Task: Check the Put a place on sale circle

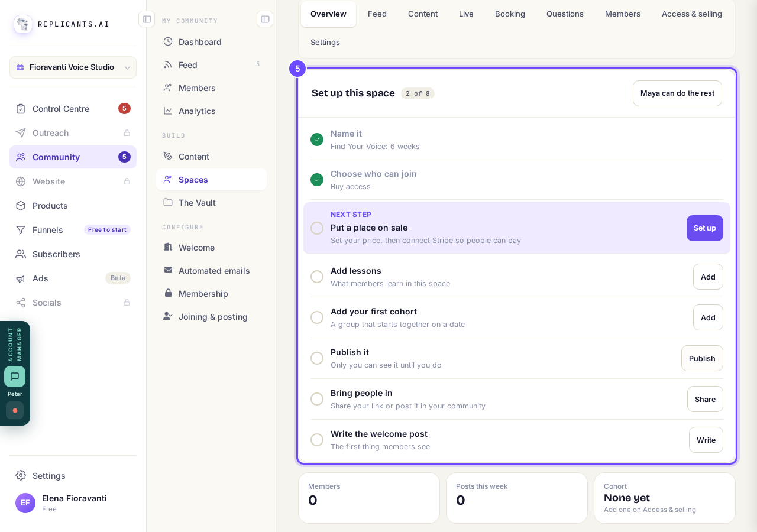Action: pyautogui.click(x=317, y=228)
